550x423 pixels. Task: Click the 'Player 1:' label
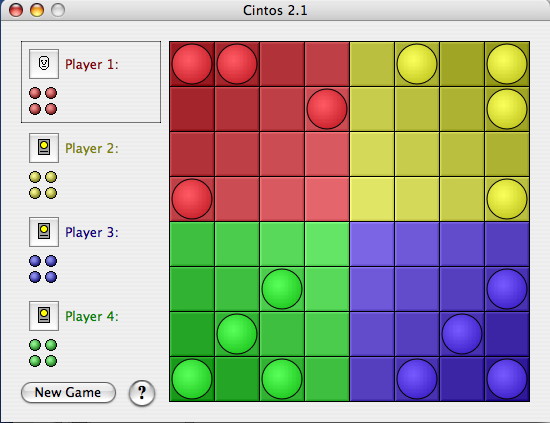click(92, 65)
